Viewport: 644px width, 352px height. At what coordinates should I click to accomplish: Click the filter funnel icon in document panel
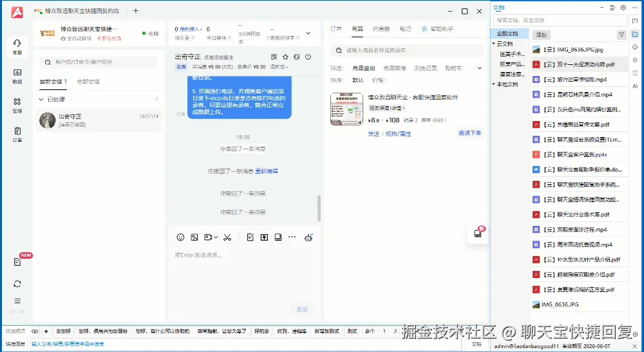click(621, 35)
